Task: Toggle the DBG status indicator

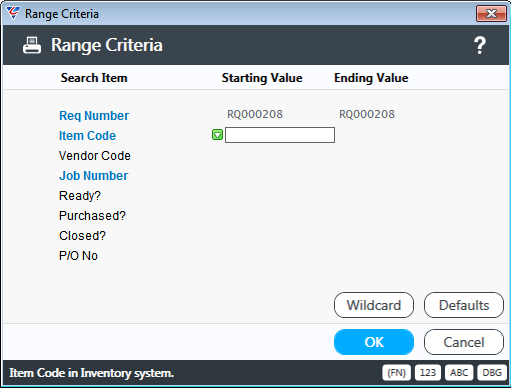Action: (492, 372)
